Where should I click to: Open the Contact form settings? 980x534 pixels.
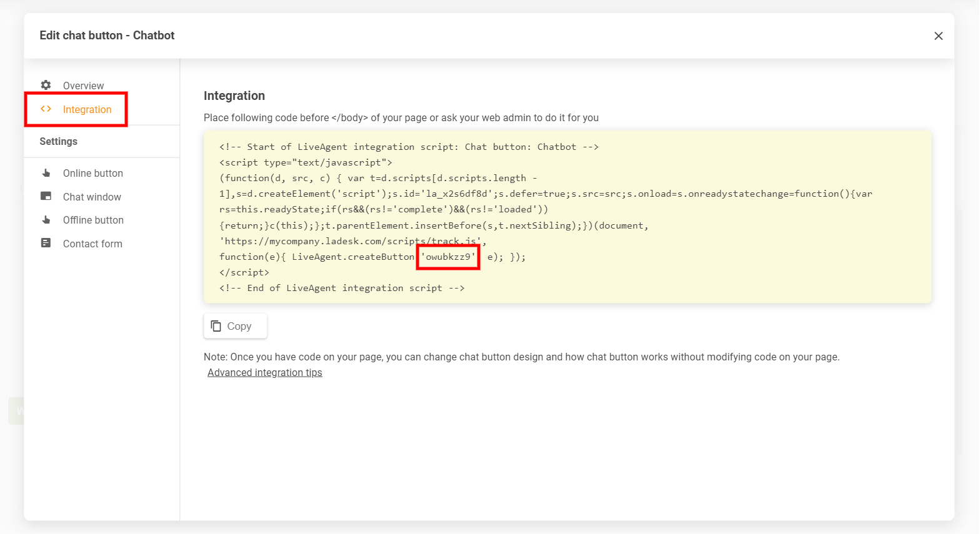92,244
